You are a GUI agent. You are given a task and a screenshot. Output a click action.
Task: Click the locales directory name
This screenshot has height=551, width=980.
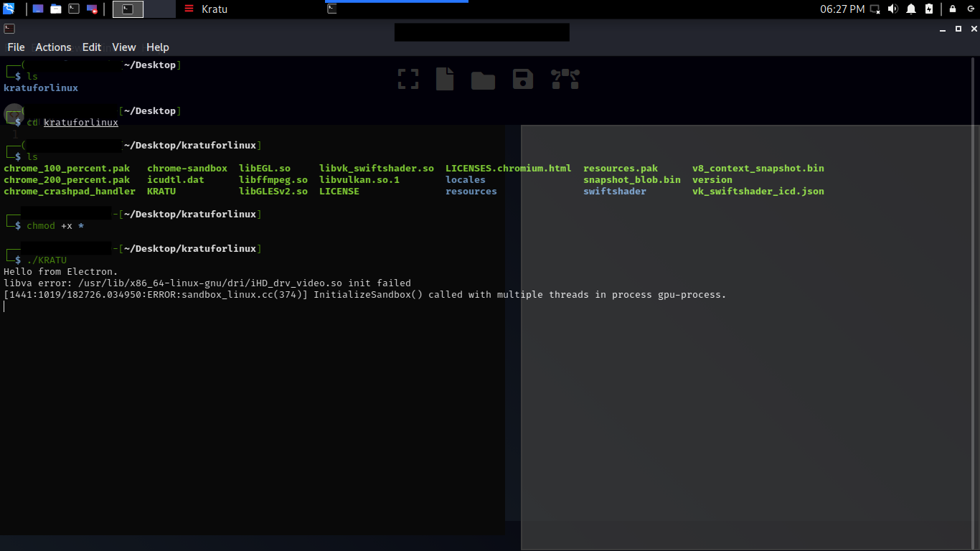(x=466, y=180)
